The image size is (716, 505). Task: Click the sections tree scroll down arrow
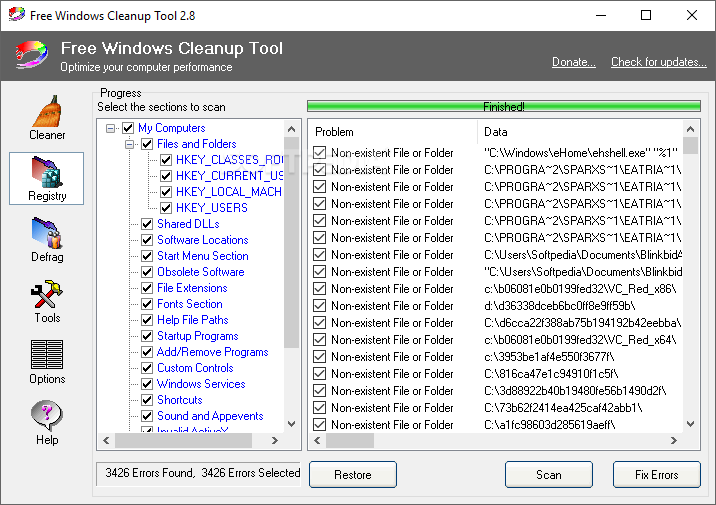[x=291, y=424]
